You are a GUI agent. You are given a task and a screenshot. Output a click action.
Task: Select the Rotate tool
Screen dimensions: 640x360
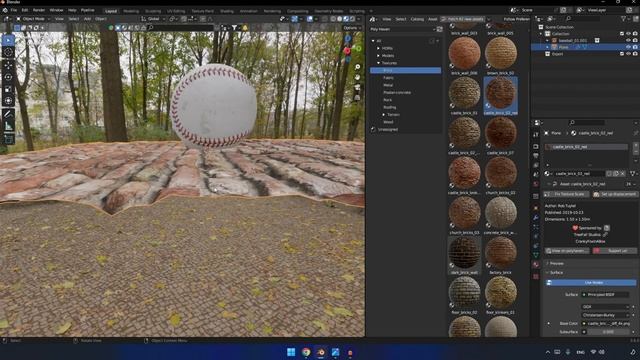pos(8,77)
